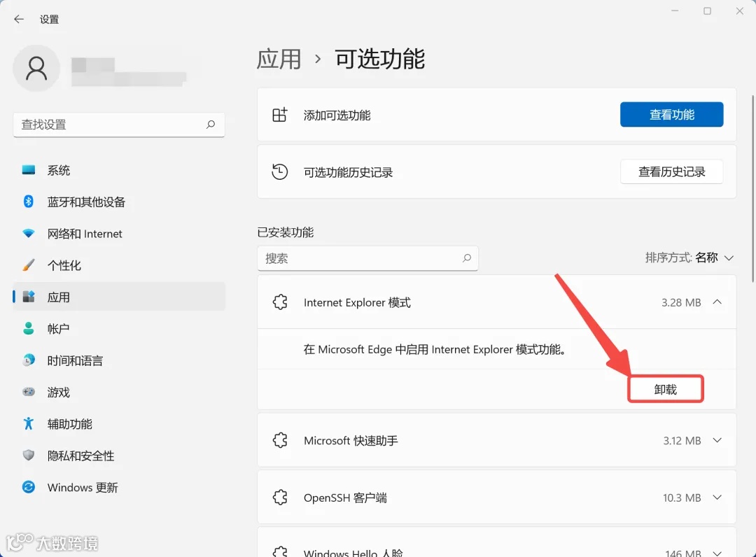Click 卸载 to uninstall IE mode

[666, 389]
